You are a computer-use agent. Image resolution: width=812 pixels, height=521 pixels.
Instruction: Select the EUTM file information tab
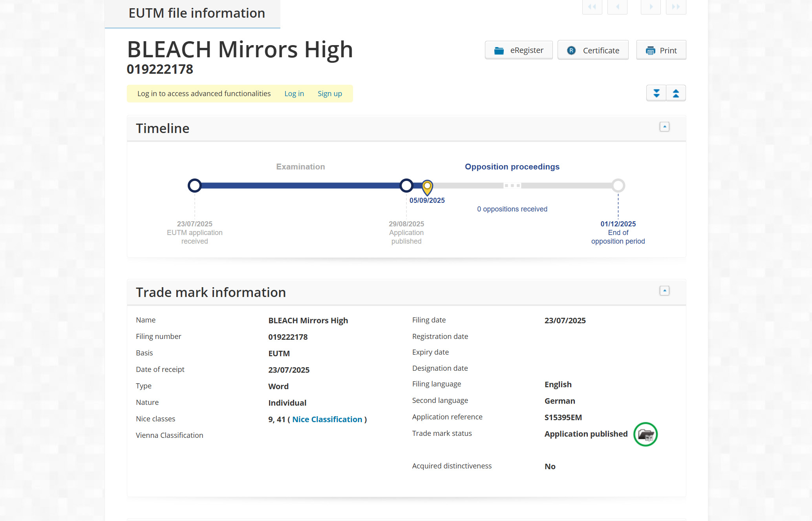click(192, 14)
